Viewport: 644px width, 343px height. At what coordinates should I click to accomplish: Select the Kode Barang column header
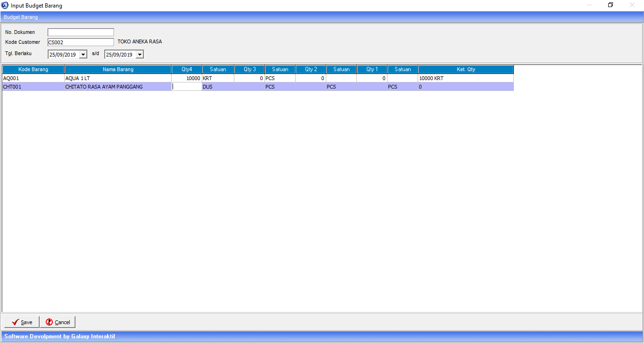(33, 69)
